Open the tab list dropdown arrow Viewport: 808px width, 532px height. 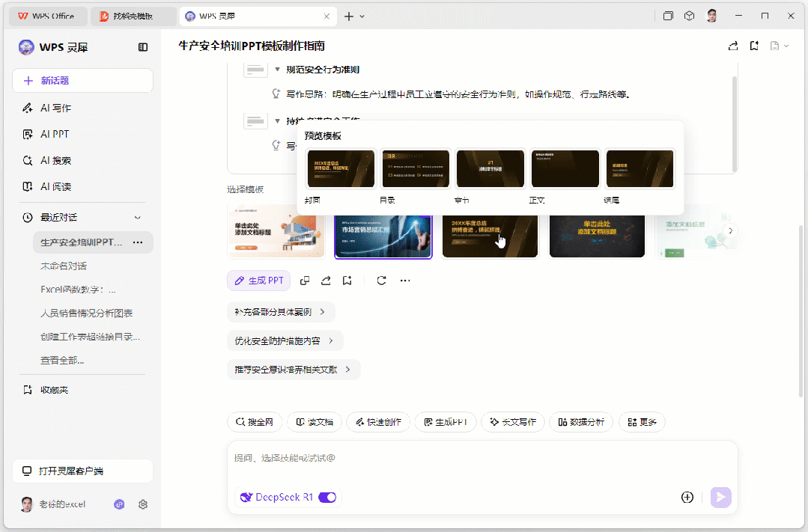pos(362,16)
